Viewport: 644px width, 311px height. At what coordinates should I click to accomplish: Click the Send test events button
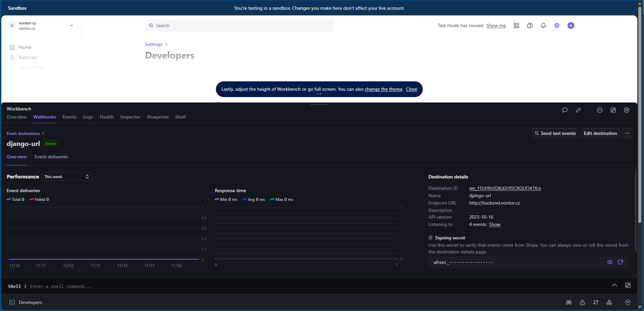click(x=555, y=133)
